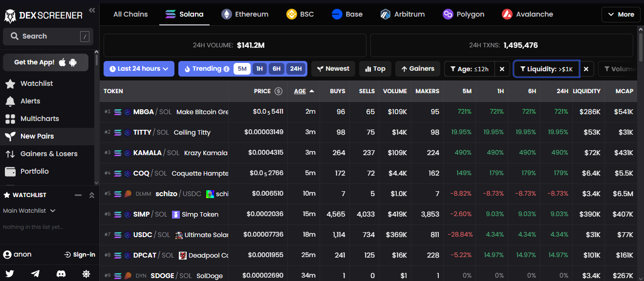Open Gainers & Losers in sidebar
The height and width of the screenshot is (281, 644).
48,154
